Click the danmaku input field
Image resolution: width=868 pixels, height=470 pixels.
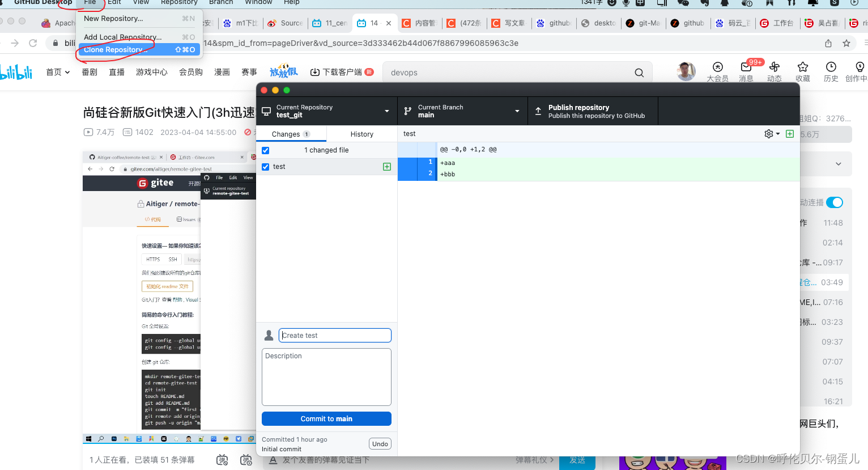pos(391,460)
